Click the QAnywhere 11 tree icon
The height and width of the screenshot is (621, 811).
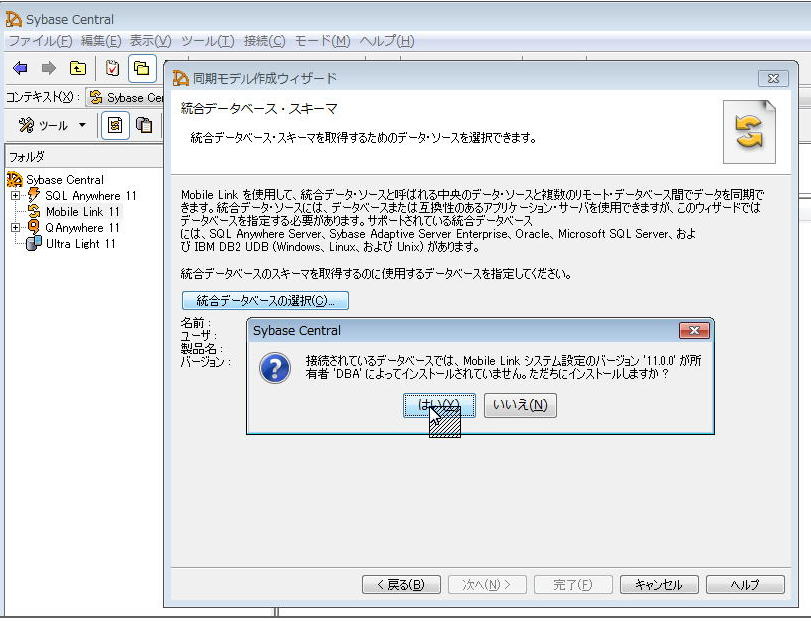point(33,228)
